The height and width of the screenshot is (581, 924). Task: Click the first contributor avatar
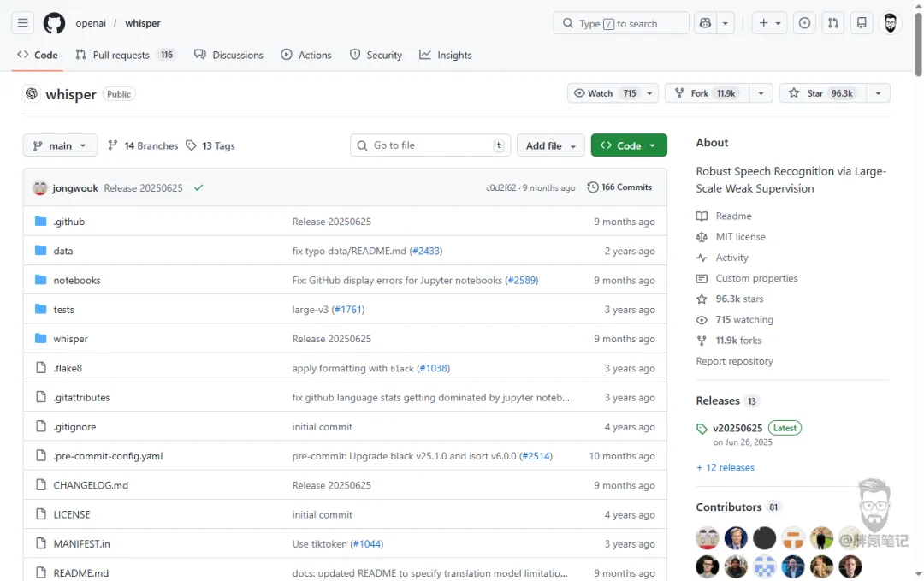pyautogui.click(x=708, y=538)
